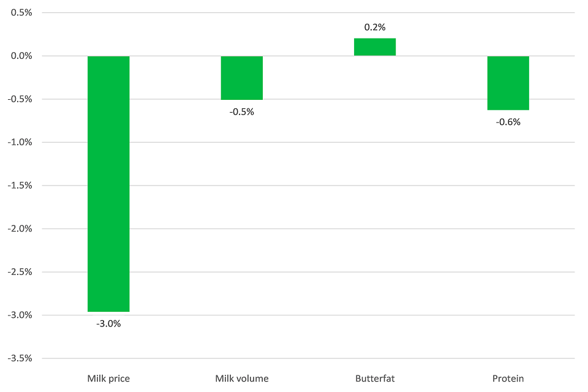Click the 0.2% data label
Image resolution: width=588 pixels, height=392 pixels.
(x=375, y=28)
